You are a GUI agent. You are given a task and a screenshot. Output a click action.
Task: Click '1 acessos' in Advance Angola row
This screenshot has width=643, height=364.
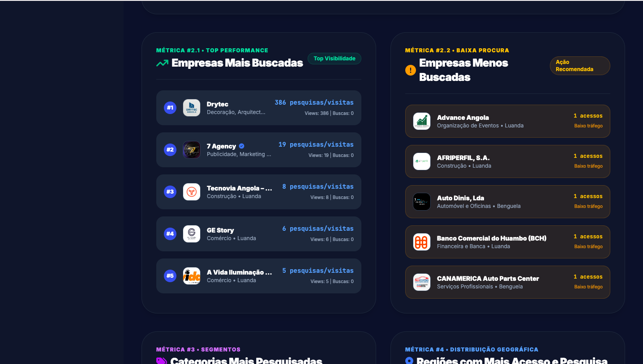click(588, 116)
